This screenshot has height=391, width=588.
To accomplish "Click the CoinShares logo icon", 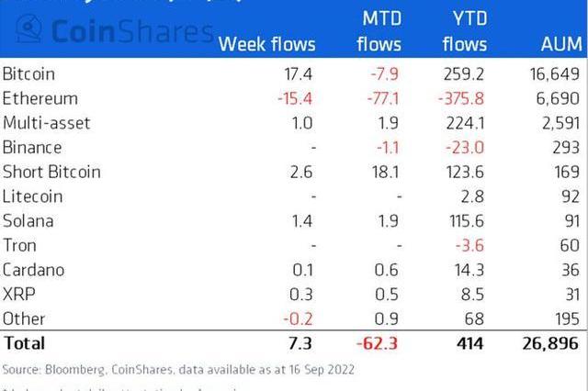I will coord(28,28).
